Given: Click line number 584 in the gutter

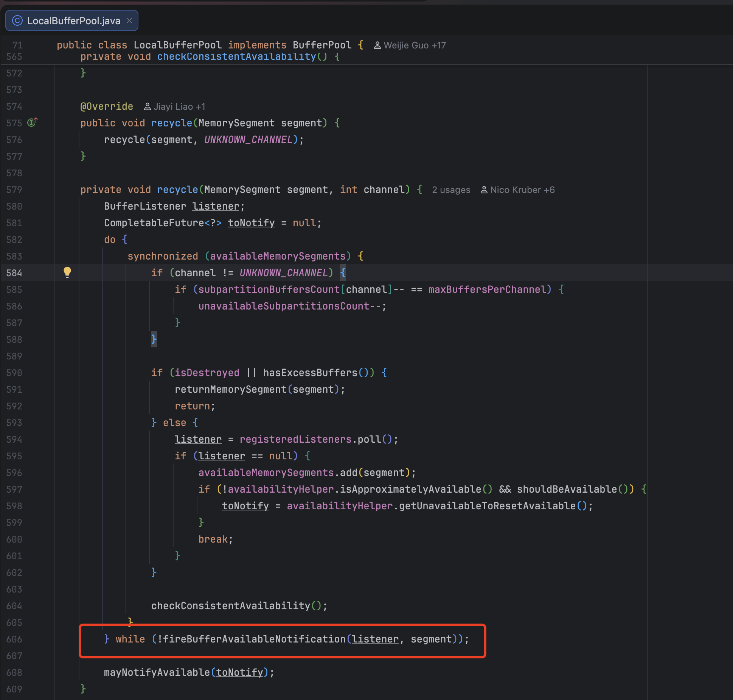Looking at the screenshot, I should pyautogui.click(x=14, y=273).
